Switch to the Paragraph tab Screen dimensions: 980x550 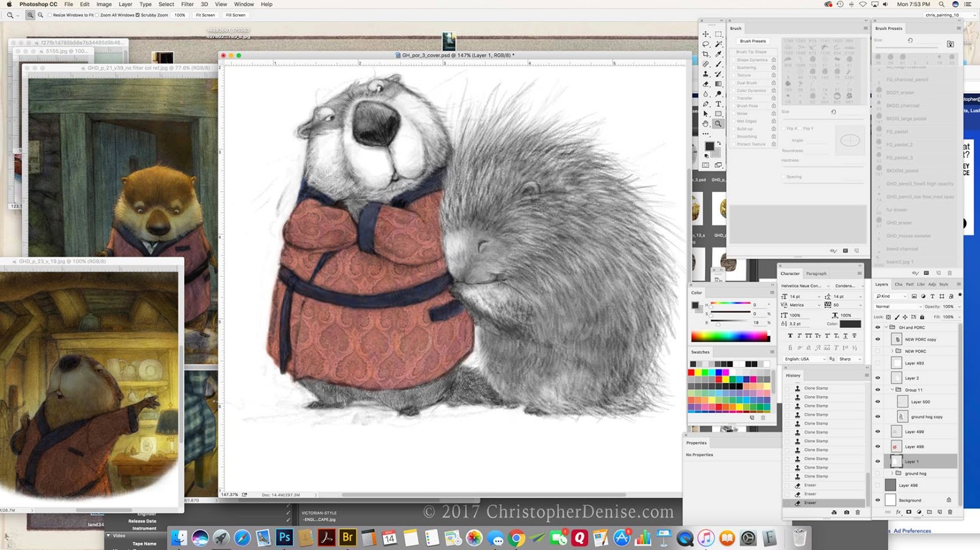816,274
